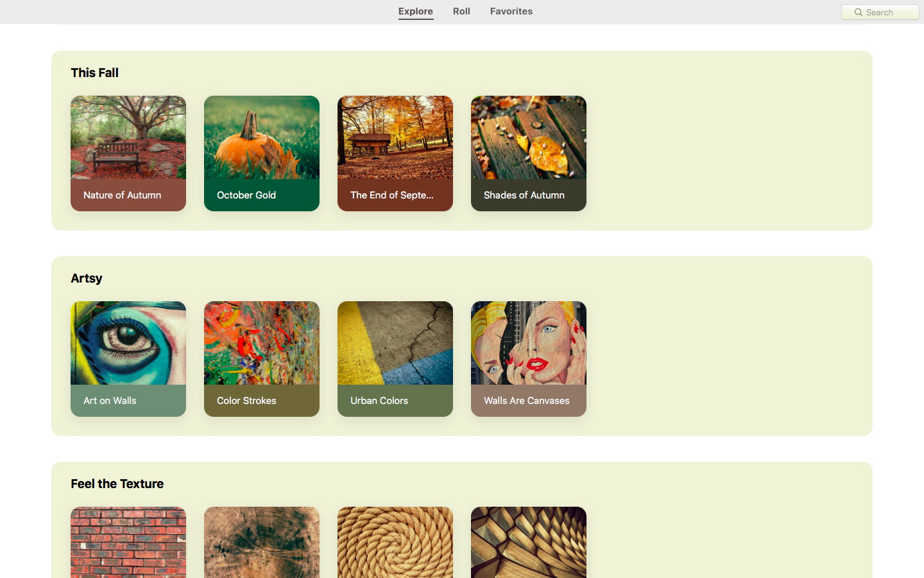Select the Explore tab
This screenshot has height=578, width=924.
pyautogui.click(x=416, y=11)
